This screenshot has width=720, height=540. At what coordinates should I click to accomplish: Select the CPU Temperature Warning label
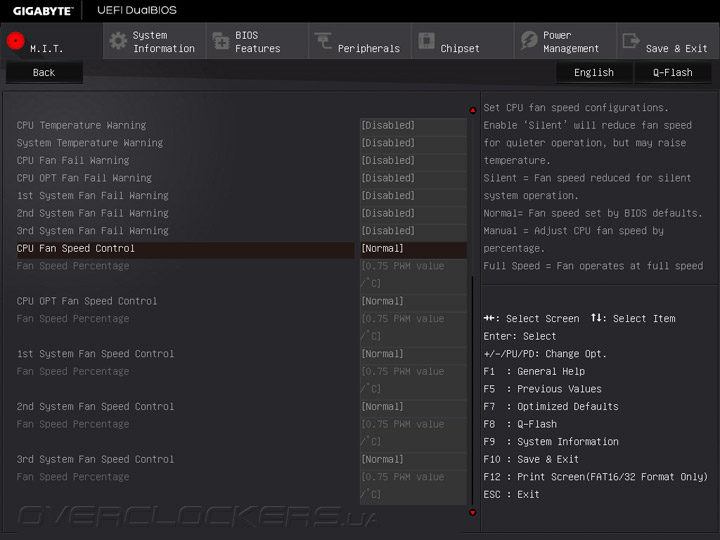[81, 125]
